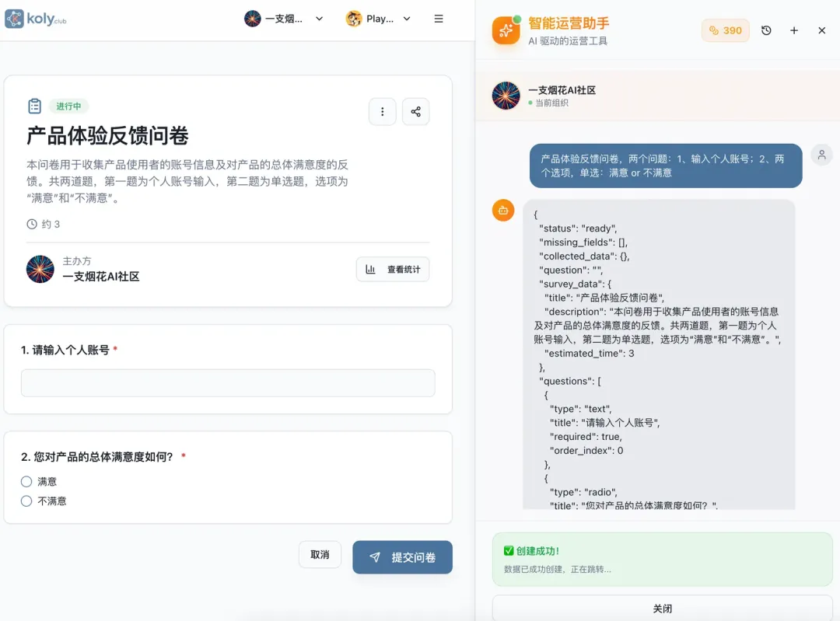This screenshot has width=840, height=621.
Task: Close the AI assistant panel
Action: pos(822,30)
